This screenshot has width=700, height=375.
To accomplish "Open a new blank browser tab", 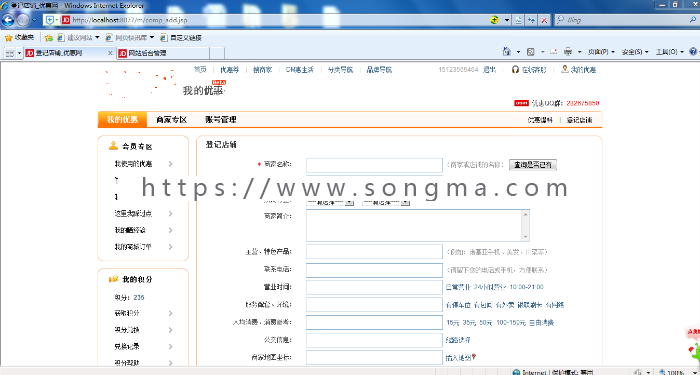I will 217,53.
